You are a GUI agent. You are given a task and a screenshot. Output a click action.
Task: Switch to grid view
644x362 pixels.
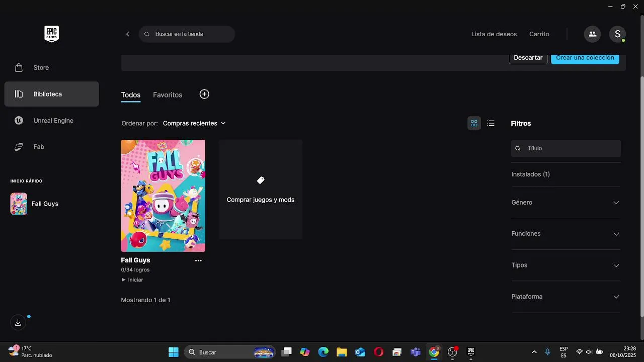474,123
